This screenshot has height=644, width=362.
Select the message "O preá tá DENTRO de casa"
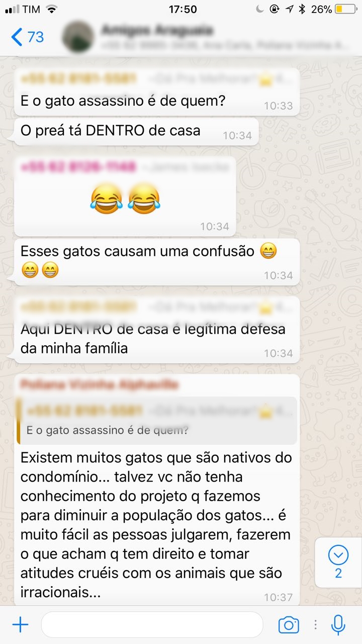point(136,131)
